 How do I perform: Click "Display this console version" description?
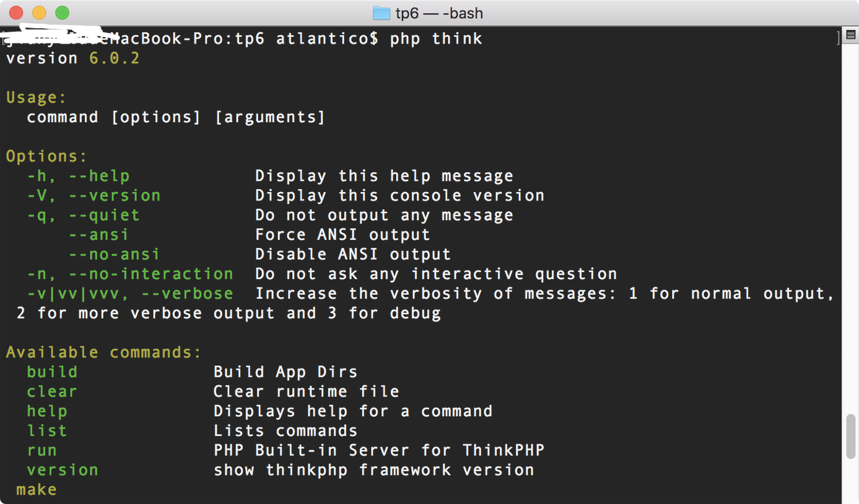[400, 196]
